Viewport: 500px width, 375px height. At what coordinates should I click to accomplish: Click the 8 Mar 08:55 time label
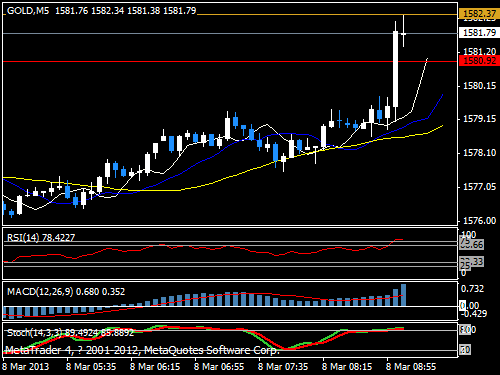point(411,367)
